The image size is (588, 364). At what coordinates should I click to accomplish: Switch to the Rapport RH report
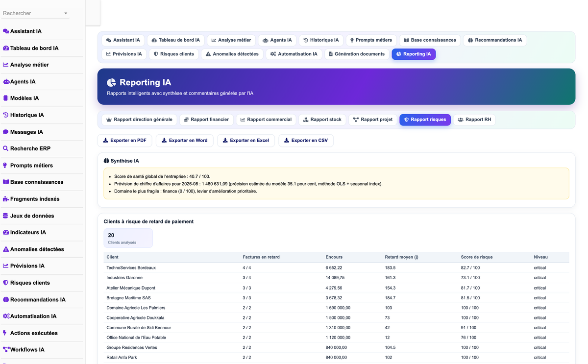[x=474, y=120]
